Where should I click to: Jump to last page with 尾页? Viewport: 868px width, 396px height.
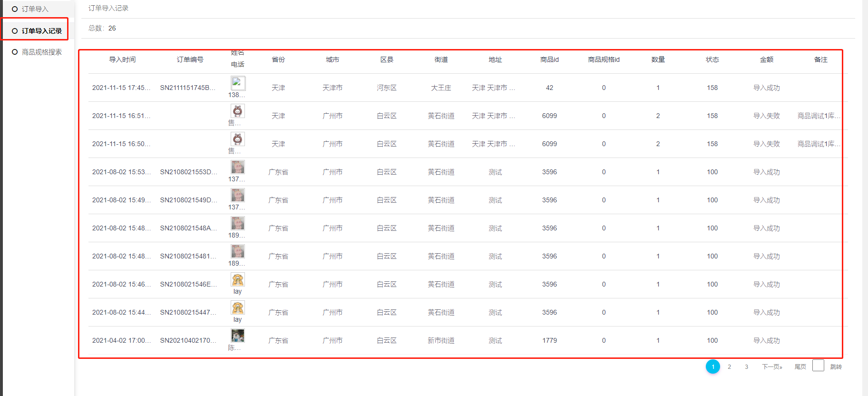[800, 366]
